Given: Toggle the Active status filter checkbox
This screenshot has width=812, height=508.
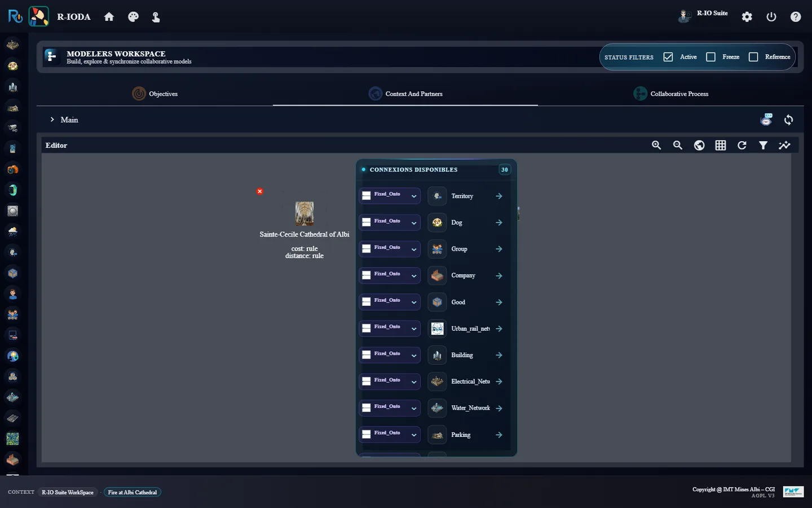Looking at the screenshot, I should (668, 57).
